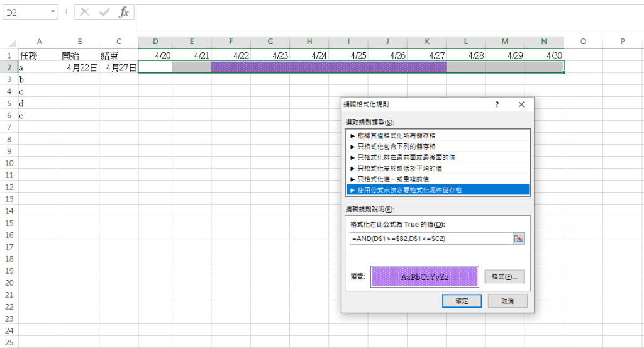Select column header F
Viewport: 644px width, 348px height.
[231, 42]
